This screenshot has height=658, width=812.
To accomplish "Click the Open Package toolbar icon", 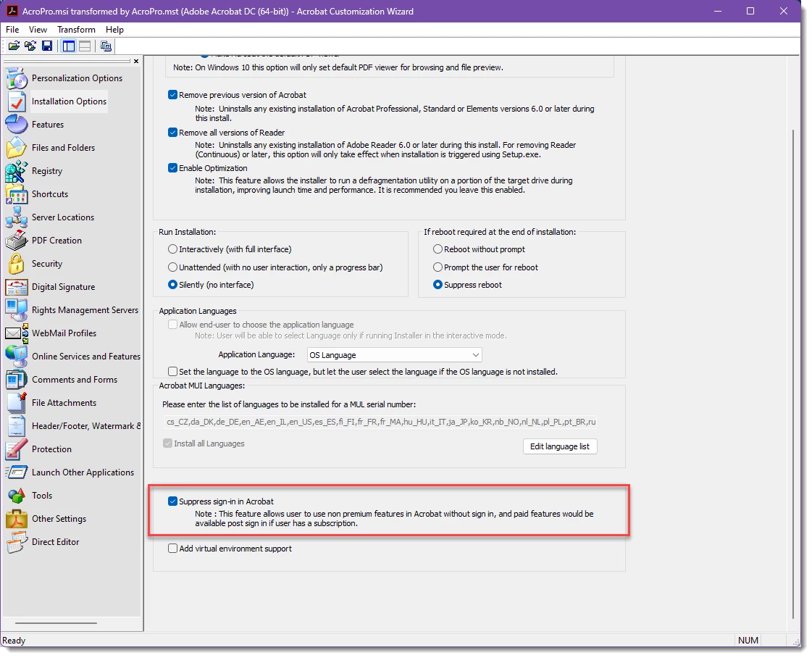I will click(x=14, y=46).
